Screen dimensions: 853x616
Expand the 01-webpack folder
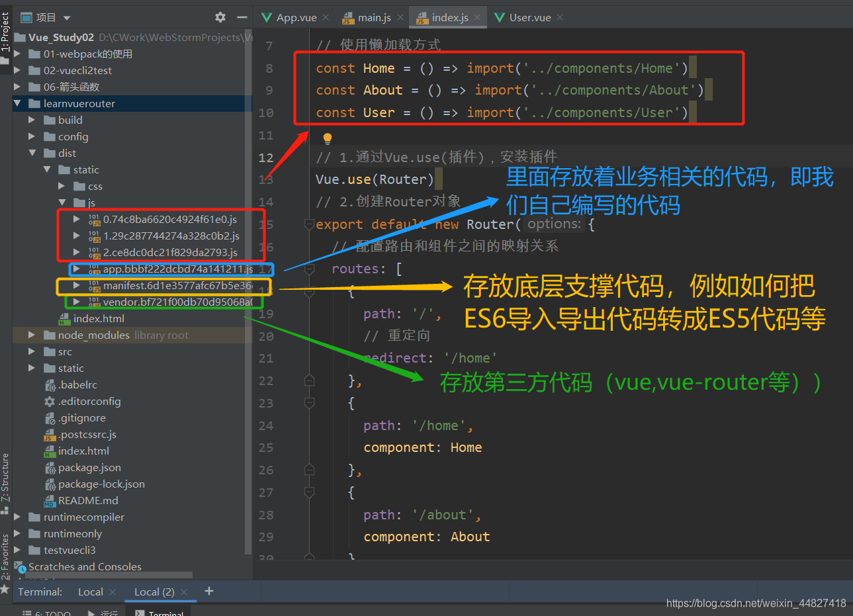[x=18, y=54]
